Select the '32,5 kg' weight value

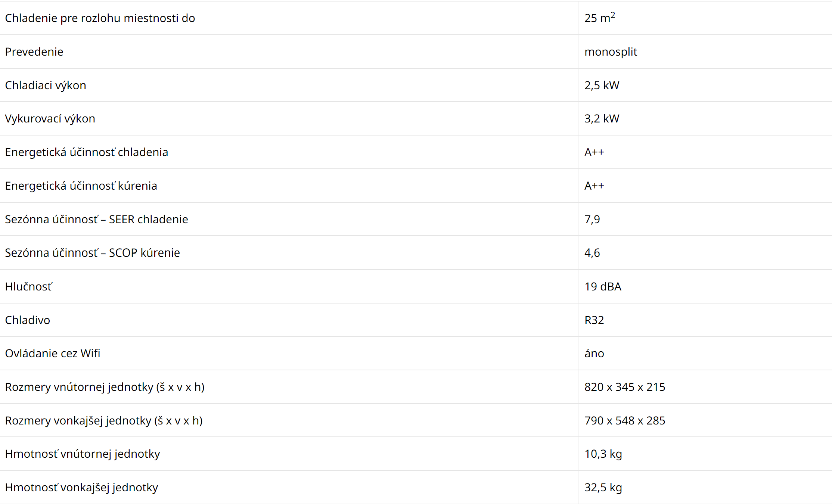pos(603,487)
